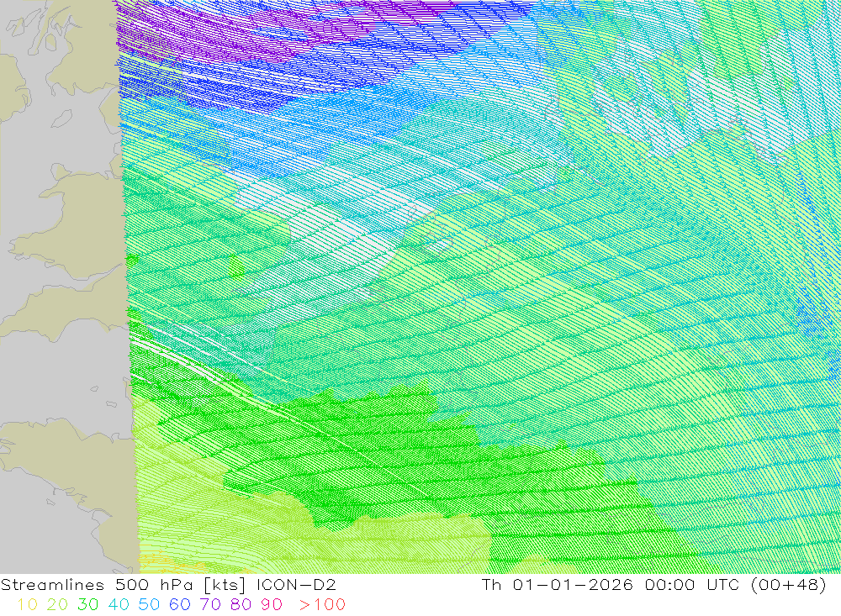Click the legend value 30

88,605
